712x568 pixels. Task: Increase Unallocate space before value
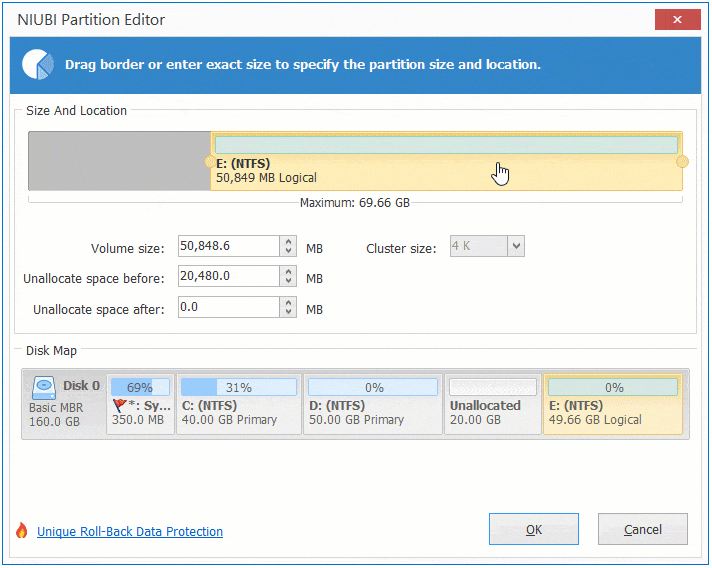tap(289, 272)
